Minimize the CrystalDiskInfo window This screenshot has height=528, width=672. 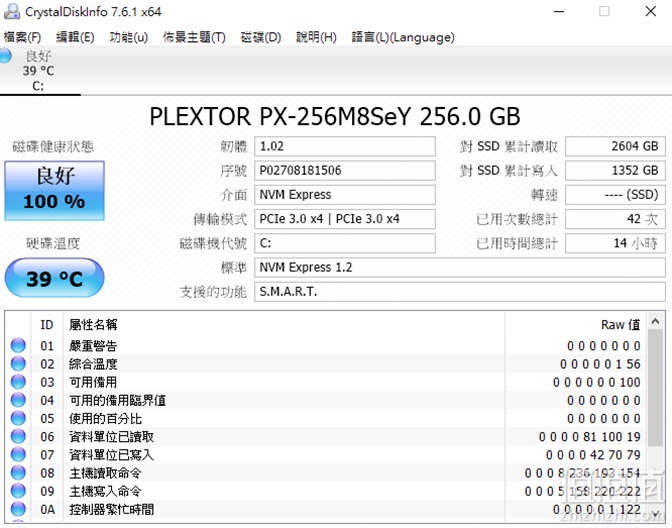pyautogui.click(x=559, y=12)
